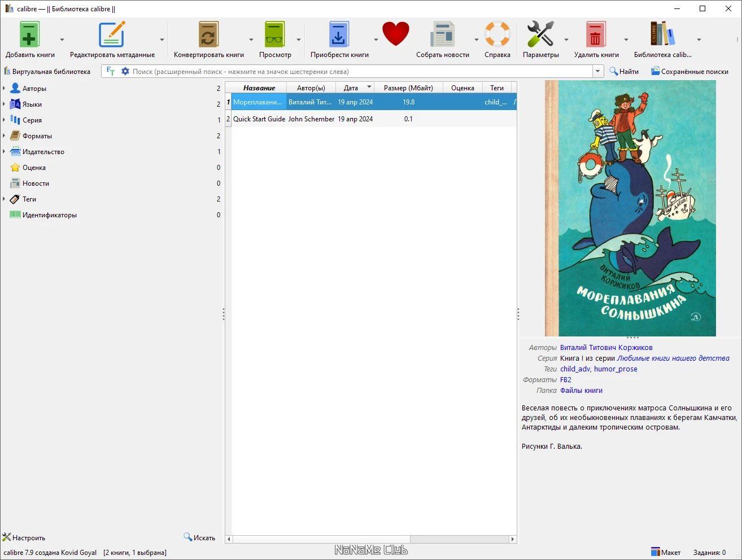This screenshot has width=742, height=560.
Task: Open dropdown arrow next to Add books
Action: 62,40
